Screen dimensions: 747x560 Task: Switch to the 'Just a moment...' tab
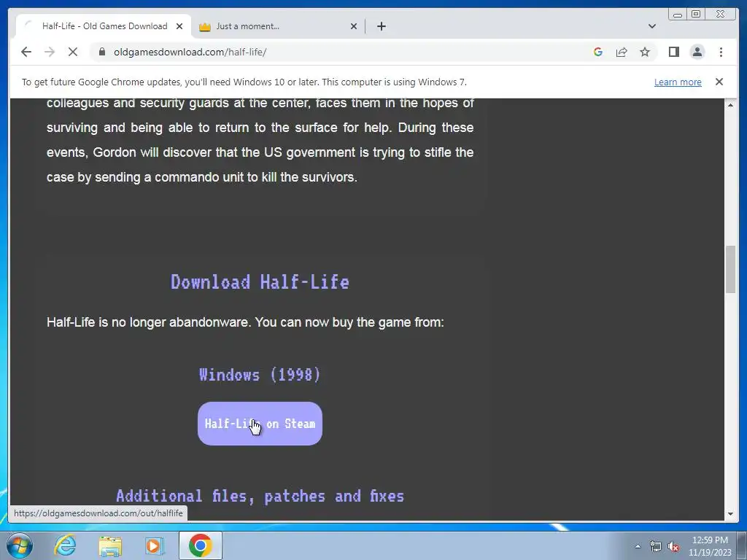click(278, 26)
